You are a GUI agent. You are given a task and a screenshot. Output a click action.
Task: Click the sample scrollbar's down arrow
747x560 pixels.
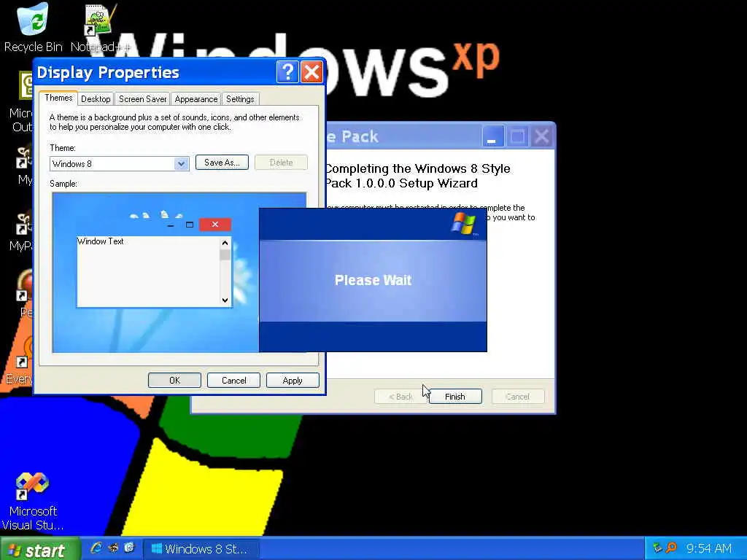[x=225, y=300]
